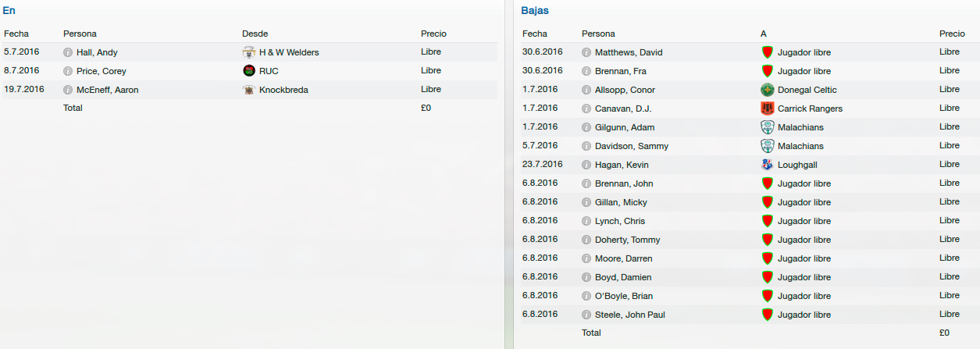Image resolution: width=980 pixels, height=349 pixels.
Task: Click info icon beside Price, Corey
Action: (x=68, y=71)
